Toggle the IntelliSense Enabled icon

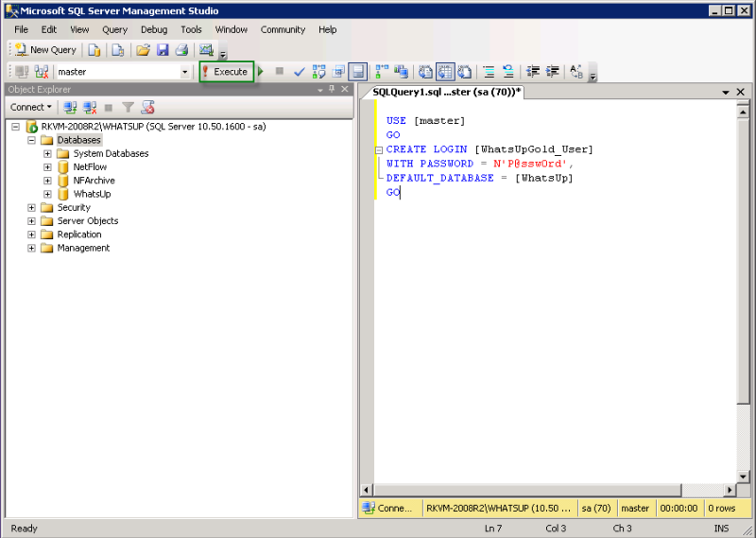pyautogui.click(x=358, y=72)
